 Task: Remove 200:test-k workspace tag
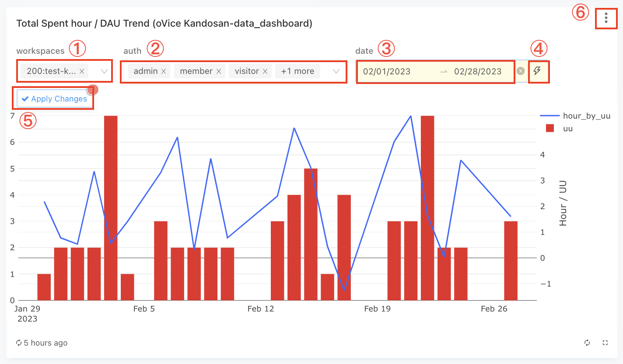pos(82,71)
